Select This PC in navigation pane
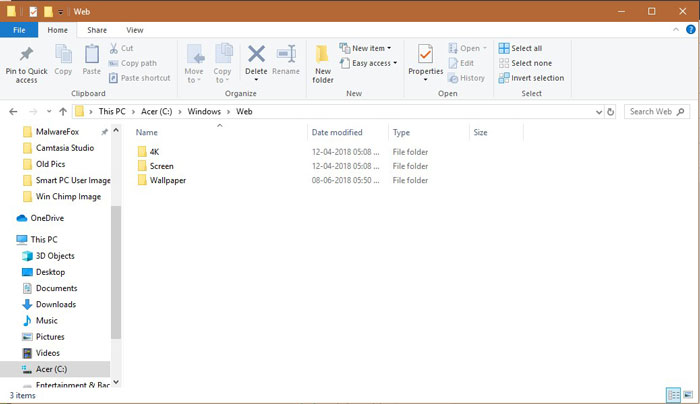The image size is (700, 404). (x=37, y=239)
